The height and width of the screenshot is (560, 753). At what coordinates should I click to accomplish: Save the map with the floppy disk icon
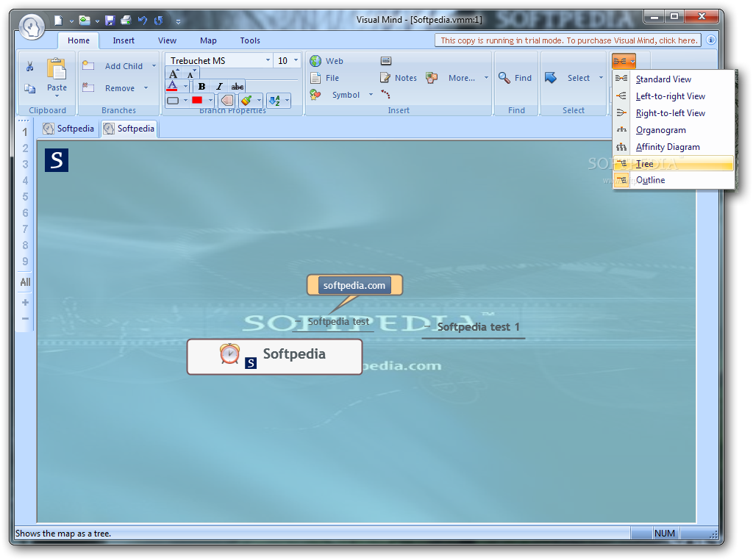[110, 20]
